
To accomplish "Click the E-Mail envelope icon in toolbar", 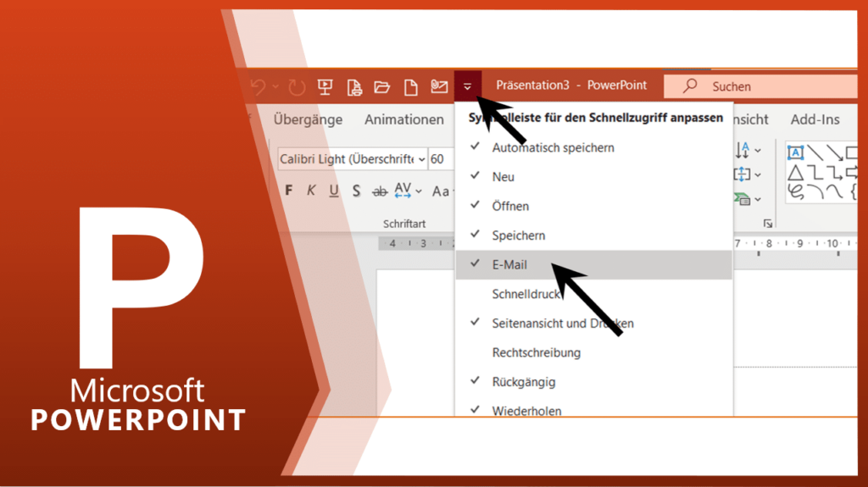I will (439, 86).
